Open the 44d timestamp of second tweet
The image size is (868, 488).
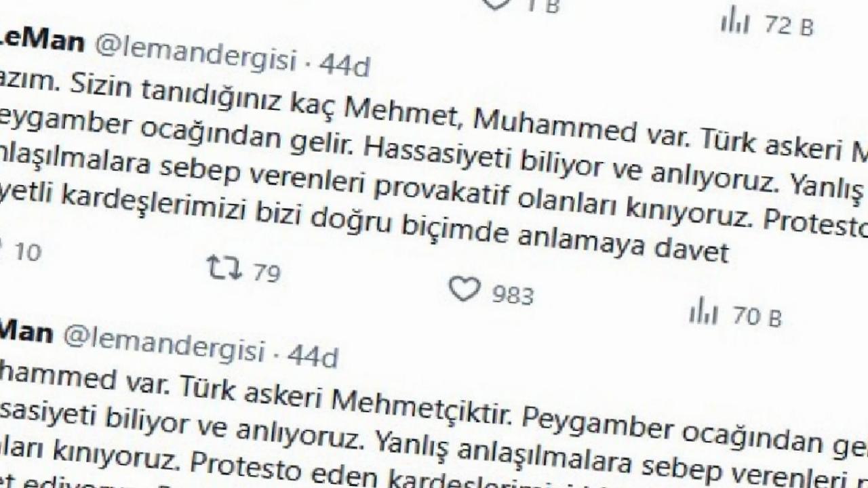pyautogui.click(x=313, y=356)
